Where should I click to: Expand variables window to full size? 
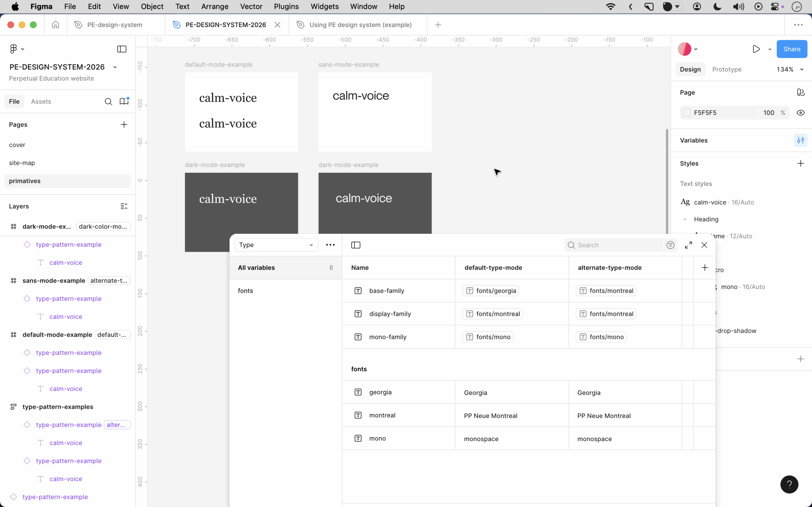(x=688, y=245)
